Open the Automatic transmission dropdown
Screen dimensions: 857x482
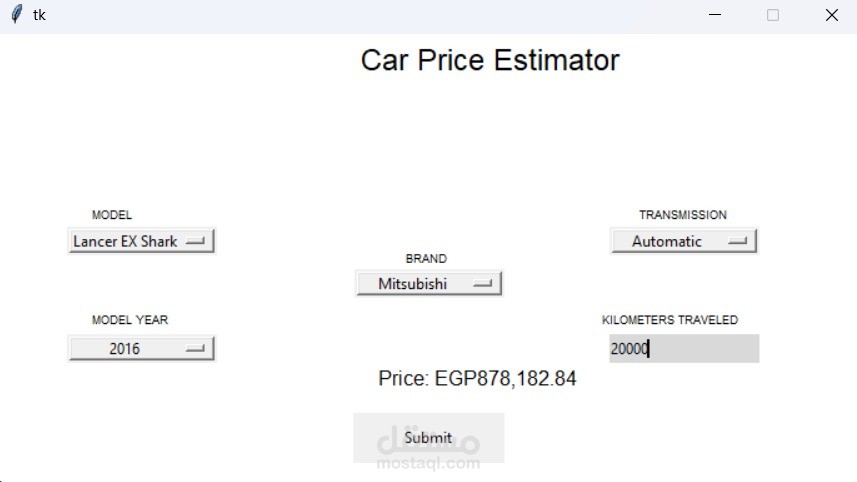pyautogui.click(x=684, y=241)
